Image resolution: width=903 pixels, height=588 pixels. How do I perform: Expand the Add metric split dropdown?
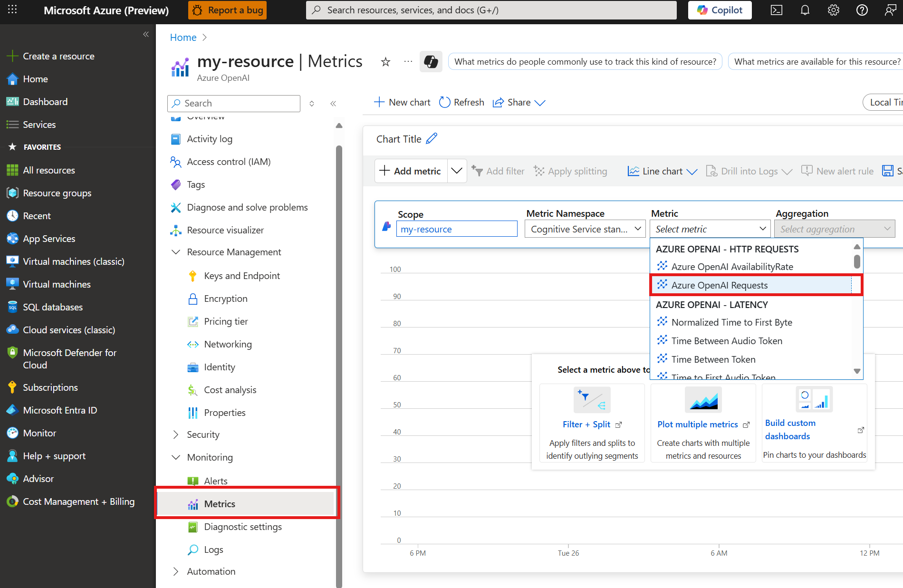point(456,171)
